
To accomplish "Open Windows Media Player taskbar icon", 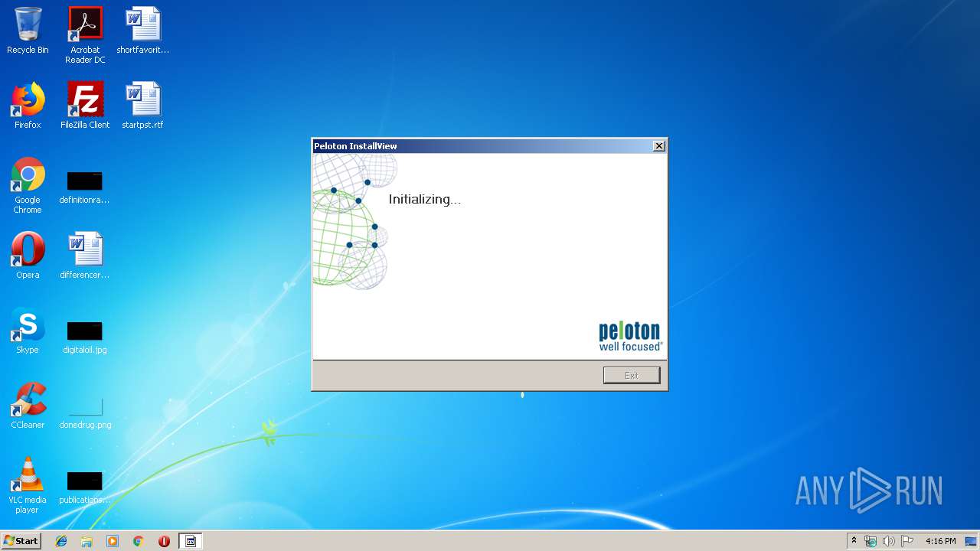I will (113, 541).
